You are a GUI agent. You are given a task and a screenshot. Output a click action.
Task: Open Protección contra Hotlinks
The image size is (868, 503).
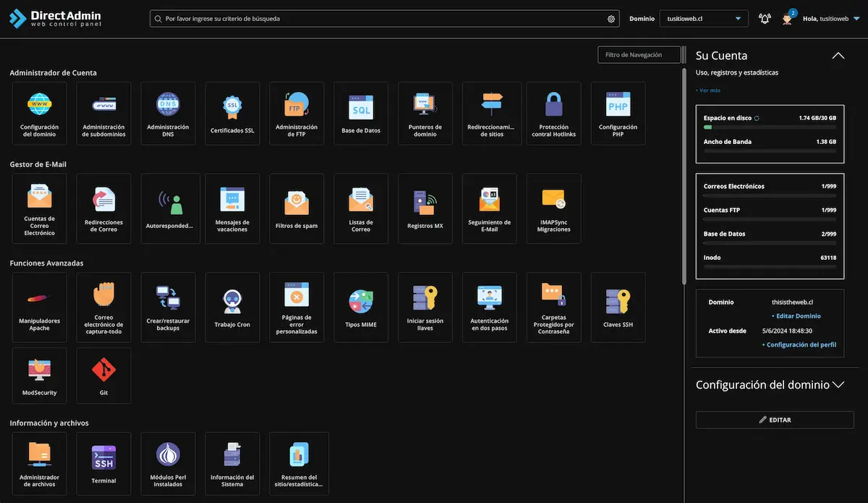[x=554, y=113]
